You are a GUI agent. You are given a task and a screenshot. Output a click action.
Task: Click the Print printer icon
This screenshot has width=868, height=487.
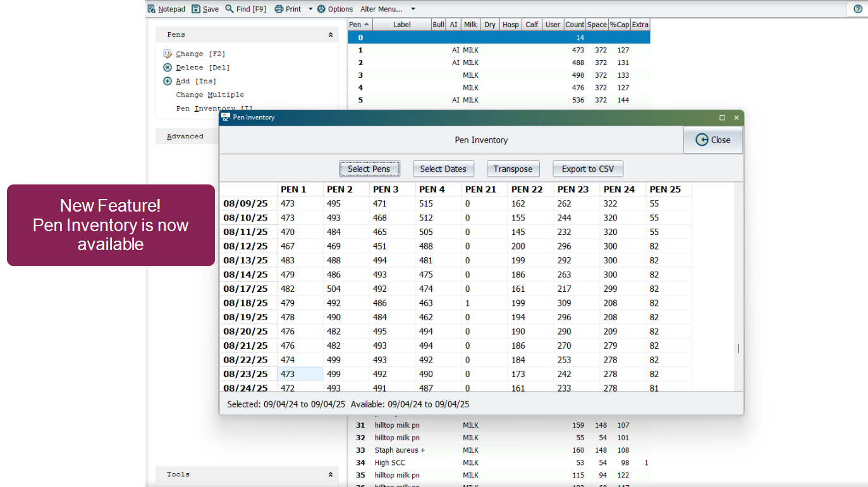point(279,9)
